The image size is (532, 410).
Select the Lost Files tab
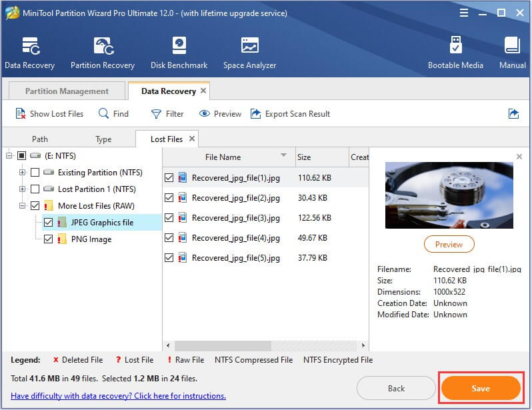166,139
